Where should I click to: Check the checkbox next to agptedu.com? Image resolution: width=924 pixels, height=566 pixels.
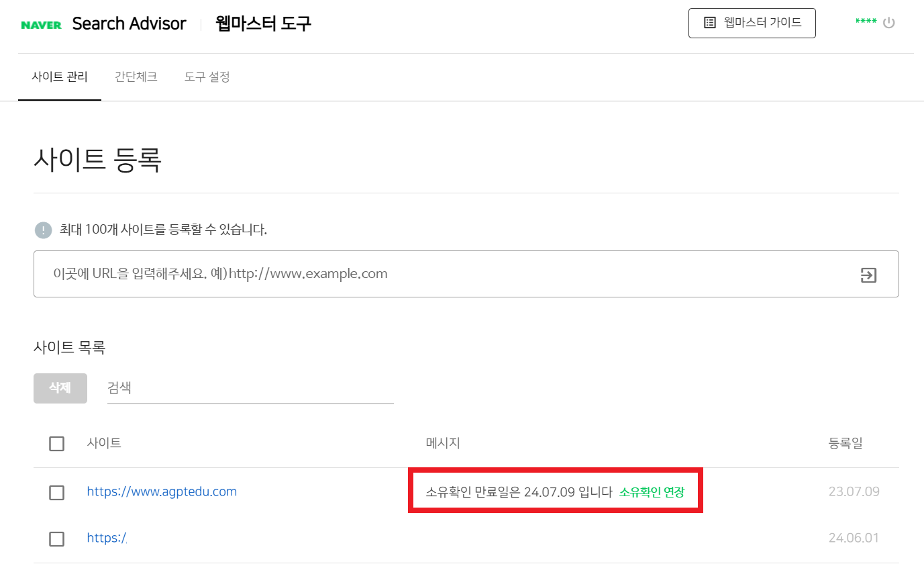(56, 492)
